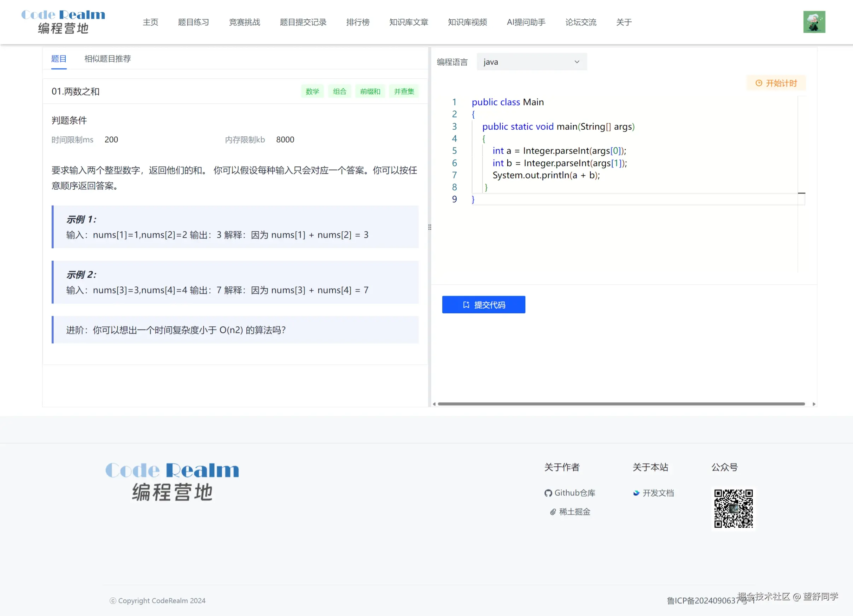The width and height of the screenshot is (853, 616).
Task: Switch to 相似题目推荐 tab
Action: (107, 59)
